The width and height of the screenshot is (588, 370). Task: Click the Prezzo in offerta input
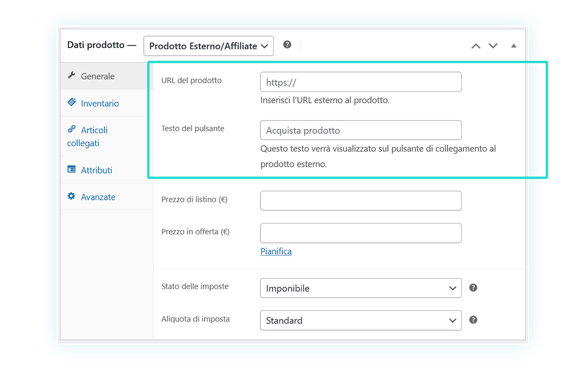(x=361, y=233)
